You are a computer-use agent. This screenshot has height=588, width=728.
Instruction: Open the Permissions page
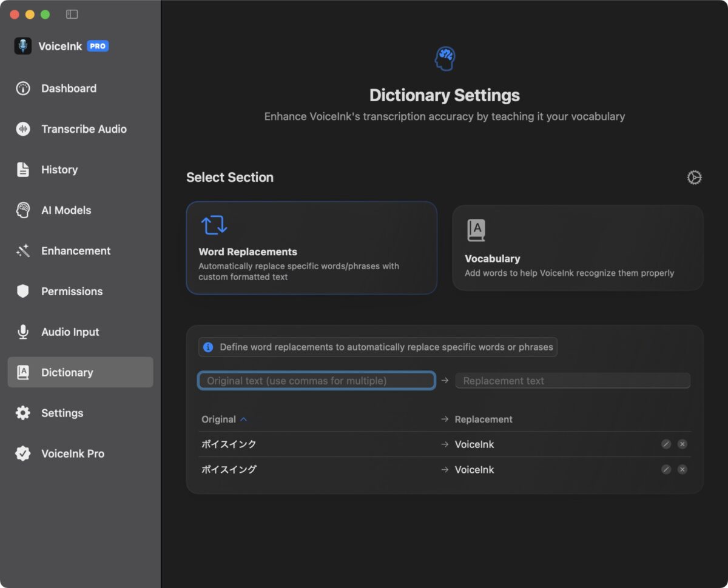[72, 292]
